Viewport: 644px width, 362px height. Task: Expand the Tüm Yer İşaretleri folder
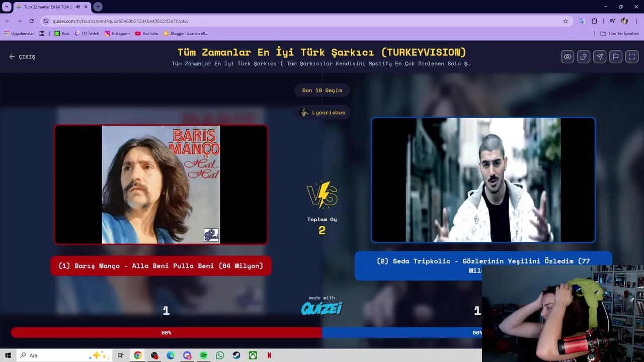click(x=620, y=34)
